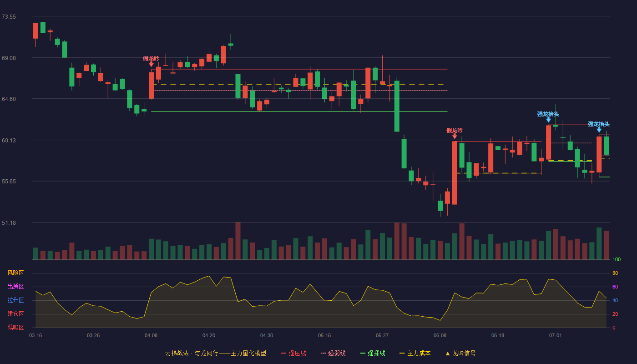This screenshot has height=364, width=637.
Task: Click the 07-01 date axis label
Action: 556,335
